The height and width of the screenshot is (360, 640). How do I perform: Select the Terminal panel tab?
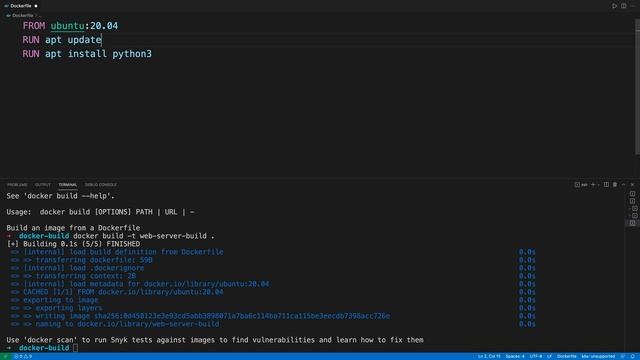tap(67, 185)
